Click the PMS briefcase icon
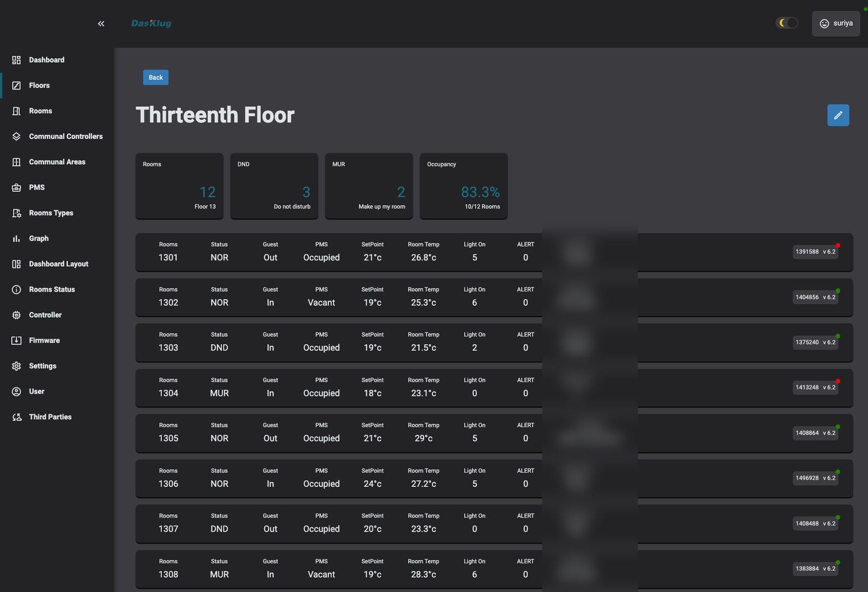Screen dimensions: 868x592 (16, 188)
